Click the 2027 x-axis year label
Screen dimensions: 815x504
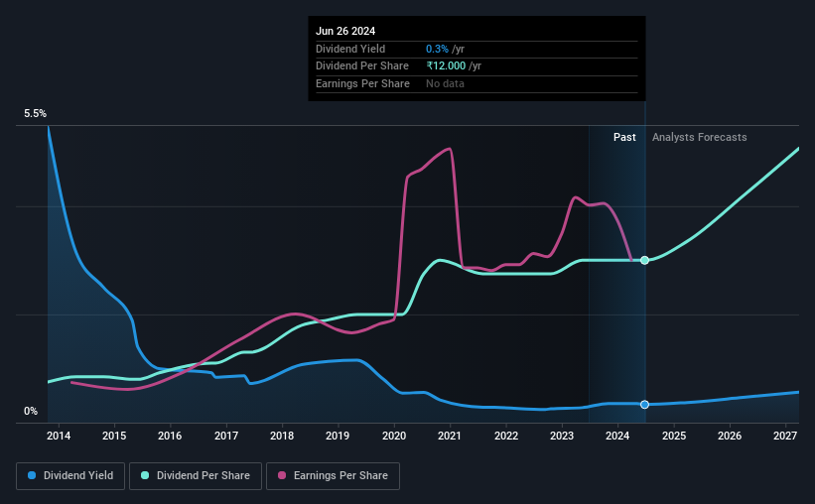pyautogui.click(x=785, y=436)
